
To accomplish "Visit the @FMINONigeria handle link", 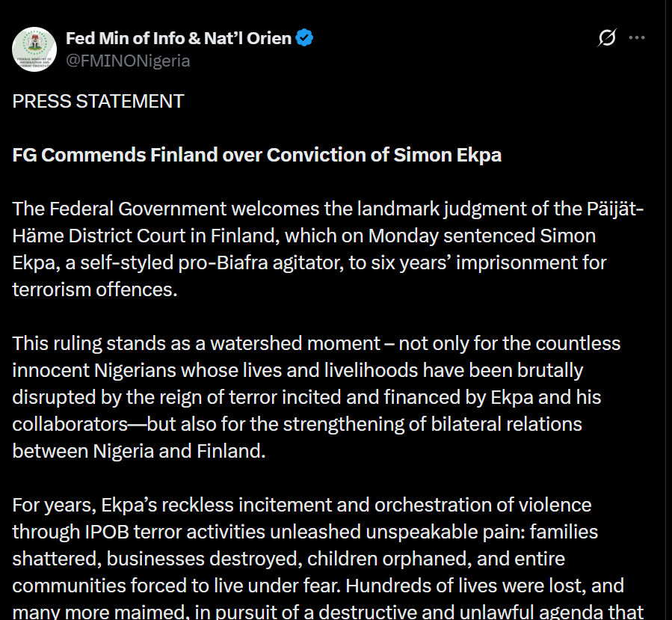I will click(128, 61).
